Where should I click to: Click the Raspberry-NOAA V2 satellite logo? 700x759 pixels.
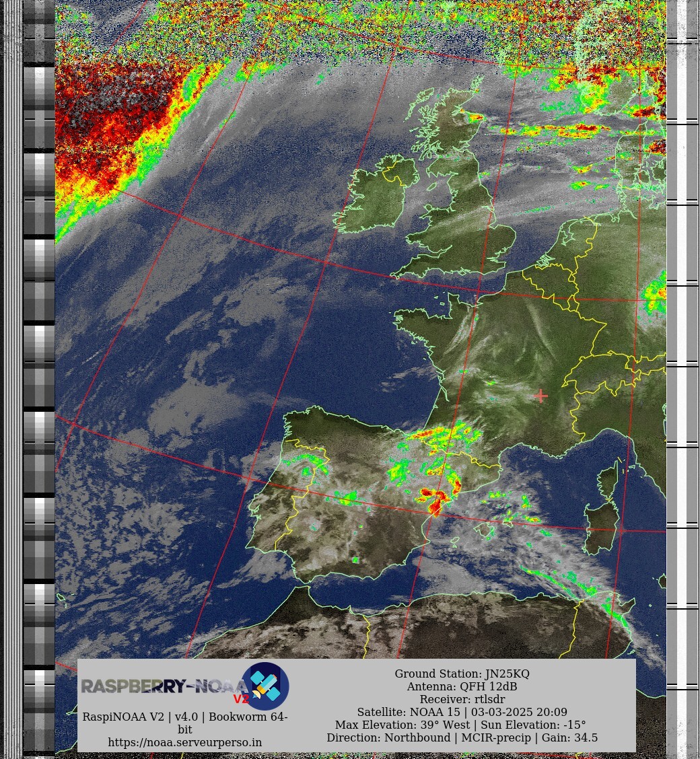265,686
